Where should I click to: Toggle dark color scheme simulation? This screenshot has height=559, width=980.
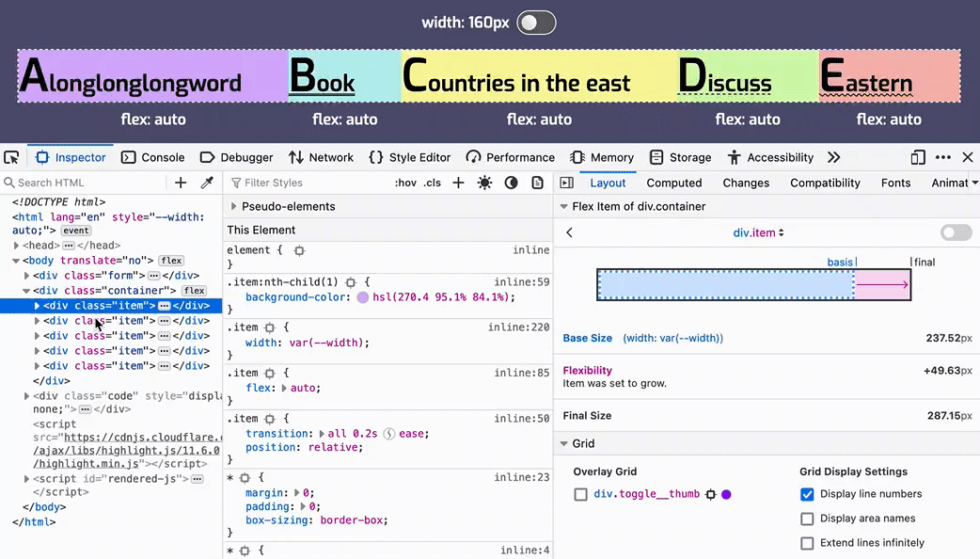[511, 183]
